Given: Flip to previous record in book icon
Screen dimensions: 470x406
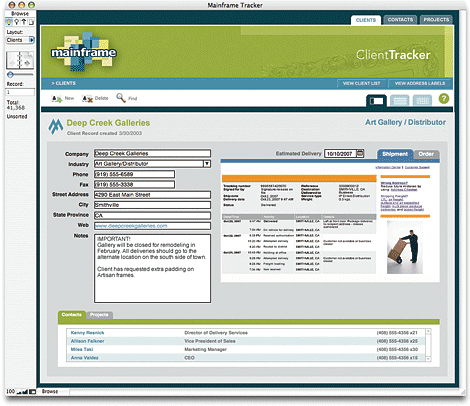Looking at the screenshot, I should (x=13, y=63).
